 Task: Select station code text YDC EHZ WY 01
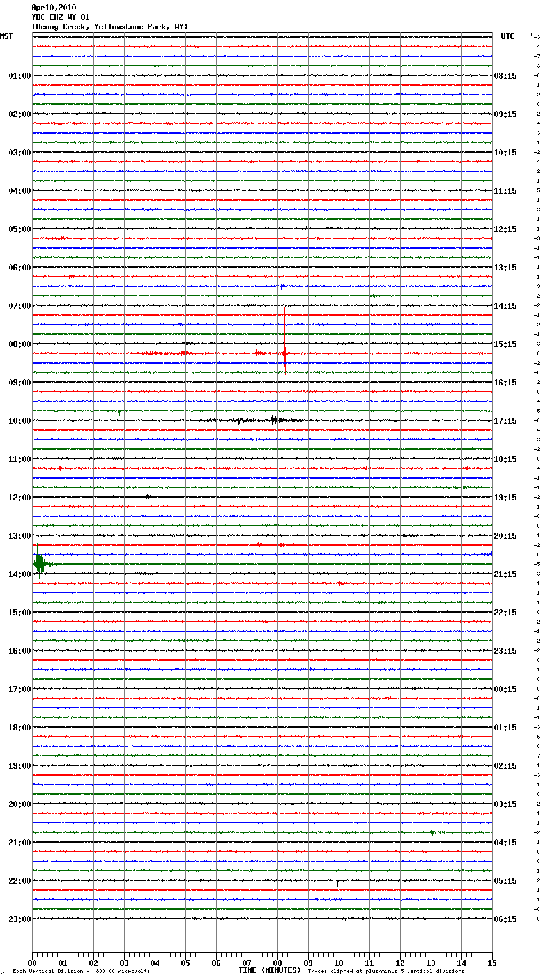pos(61,17)
